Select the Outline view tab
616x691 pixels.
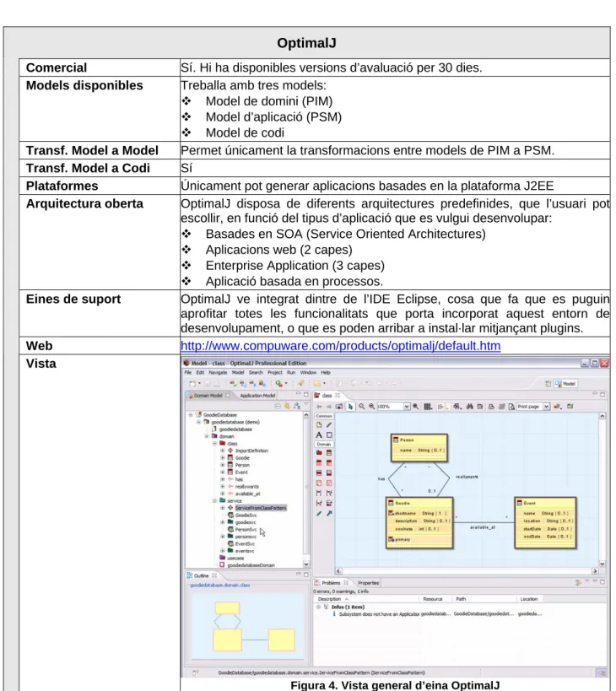(x=202, y=576)
